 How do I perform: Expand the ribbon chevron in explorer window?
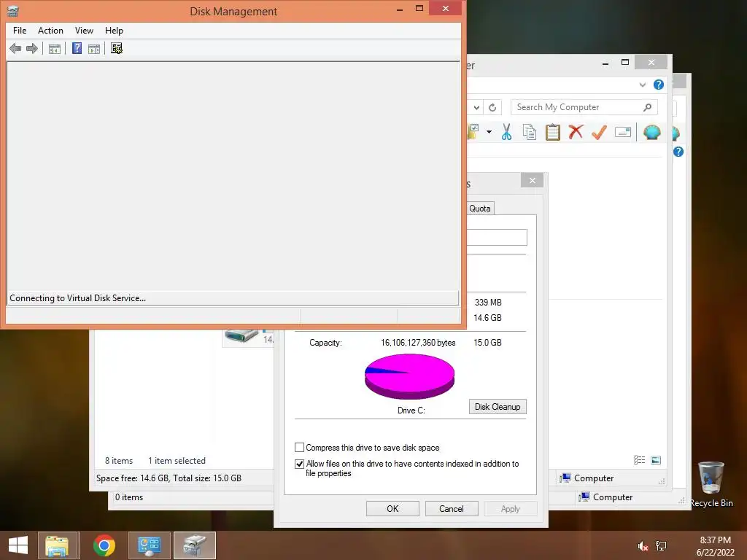tap(642, 85)
